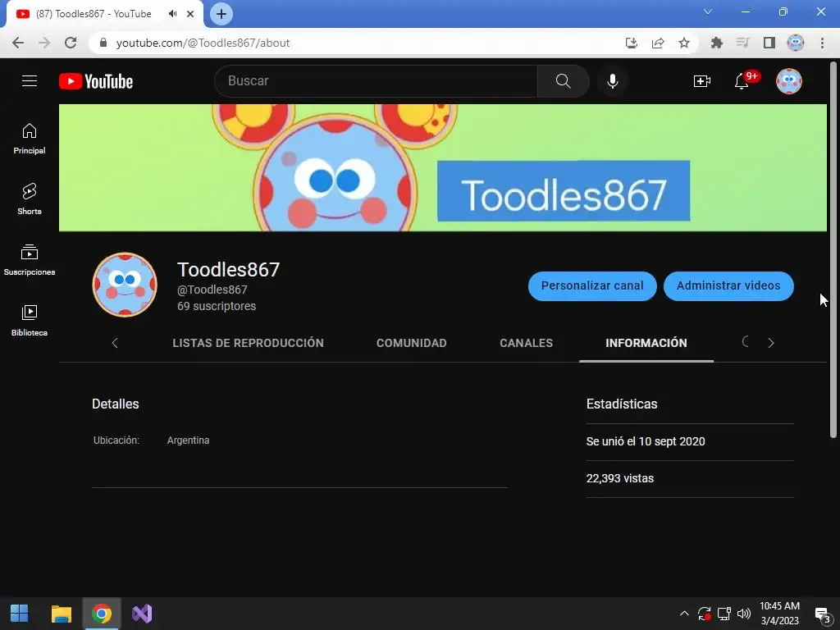Reload the page with refresh icon
840x630 pixels.
pos(71,43)
